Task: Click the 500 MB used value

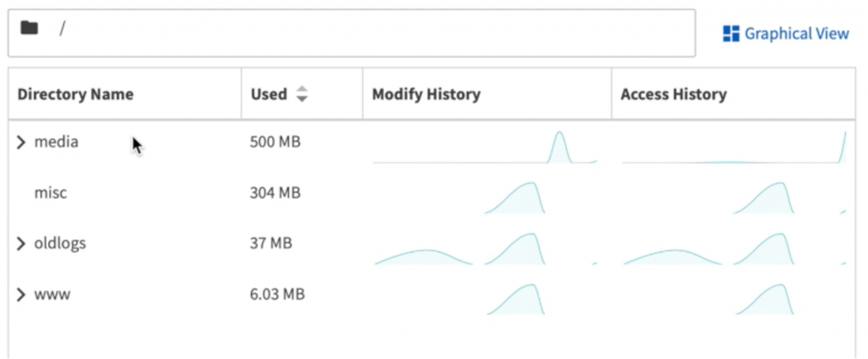Action: [x=275, y=142]
